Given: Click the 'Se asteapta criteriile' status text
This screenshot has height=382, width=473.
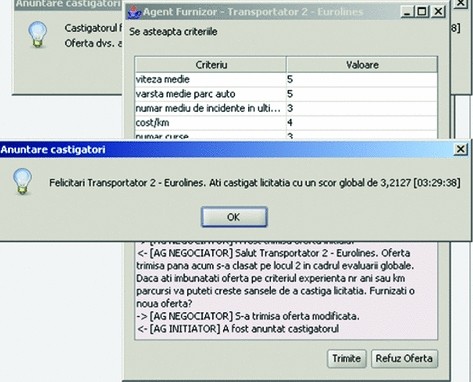Looking at the screenshot, I should pos(173,32).
